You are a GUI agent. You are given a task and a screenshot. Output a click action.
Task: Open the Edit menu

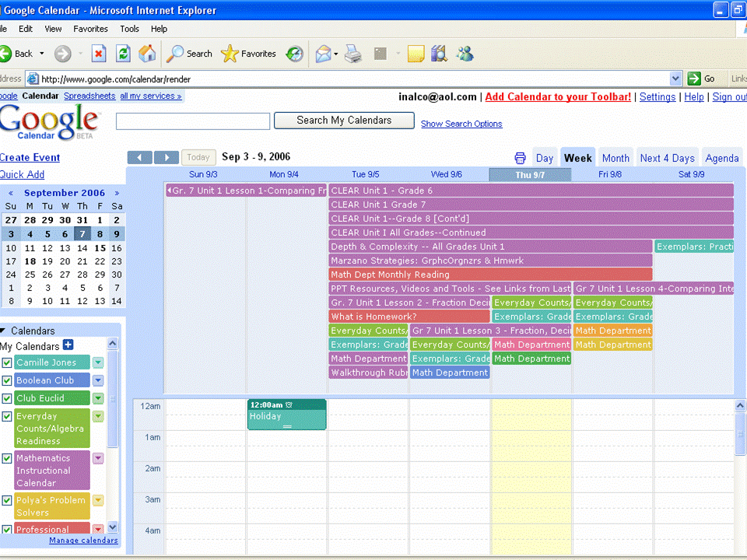coord(25,29)
